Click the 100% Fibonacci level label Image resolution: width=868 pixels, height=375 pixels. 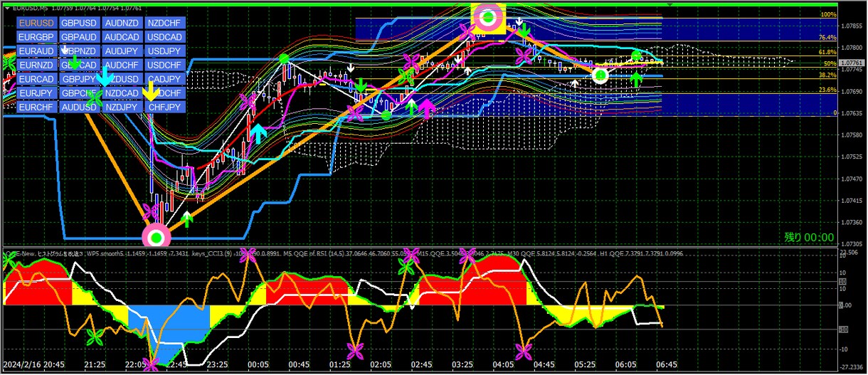(828, 15)
